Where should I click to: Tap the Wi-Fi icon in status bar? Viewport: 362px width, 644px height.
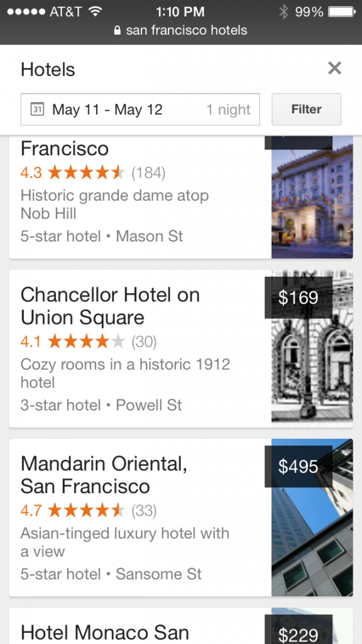click(96, 11)
